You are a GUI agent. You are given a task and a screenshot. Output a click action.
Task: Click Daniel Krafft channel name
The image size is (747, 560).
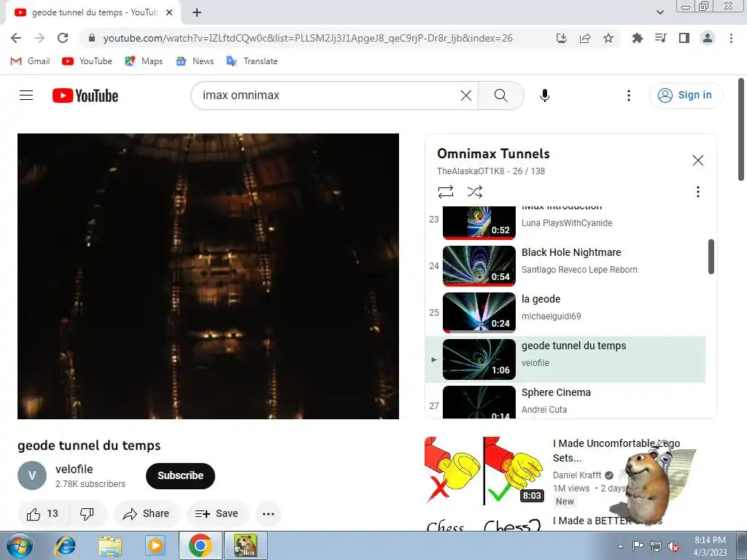(577, 475)
